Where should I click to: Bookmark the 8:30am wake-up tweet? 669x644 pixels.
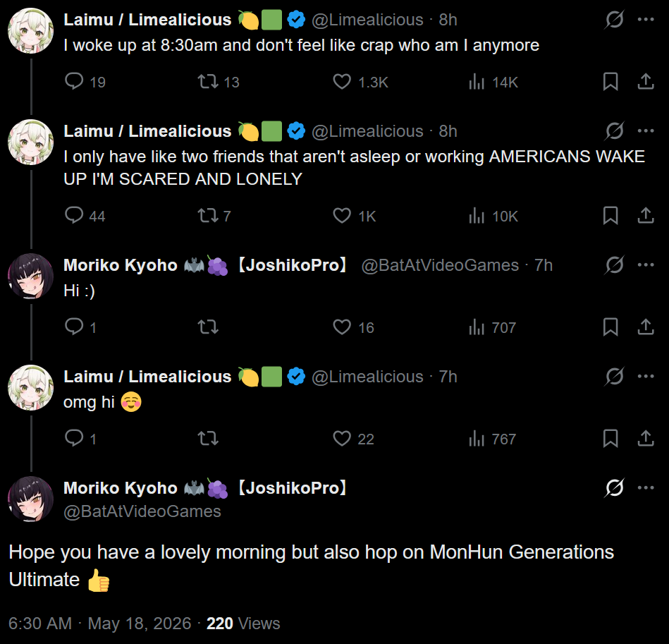coord(610,82)
